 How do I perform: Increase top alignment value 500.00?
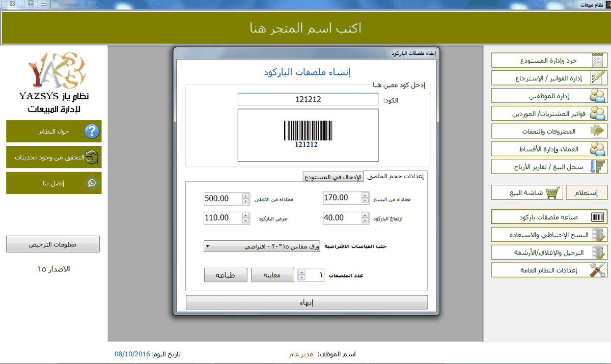[246, 195]
